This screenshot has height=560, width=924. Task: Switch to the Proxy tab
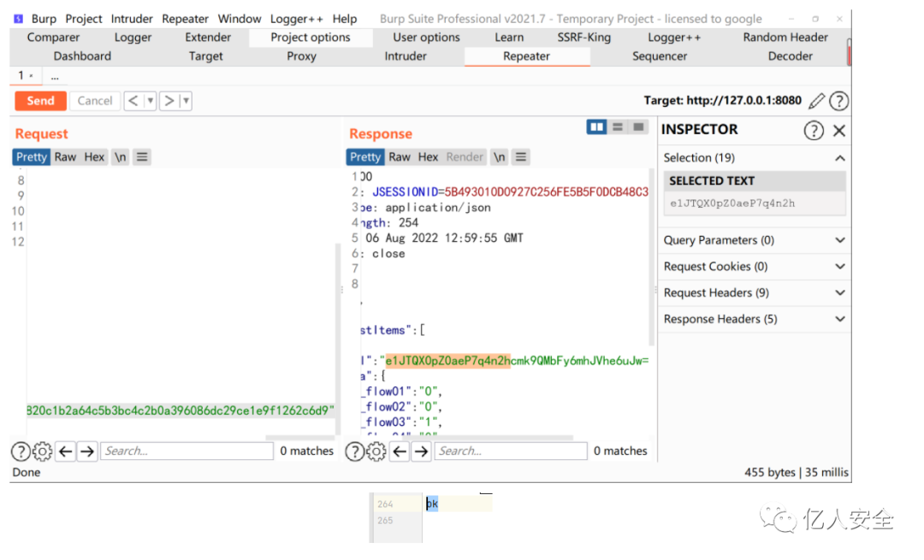(x=302, y=56)
